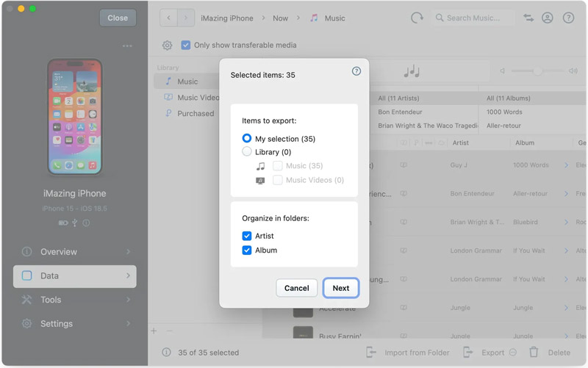The height and width of the screenshot is (368, 588).
Task: Click Next to continue the export
Action: [x=341, y=288]
